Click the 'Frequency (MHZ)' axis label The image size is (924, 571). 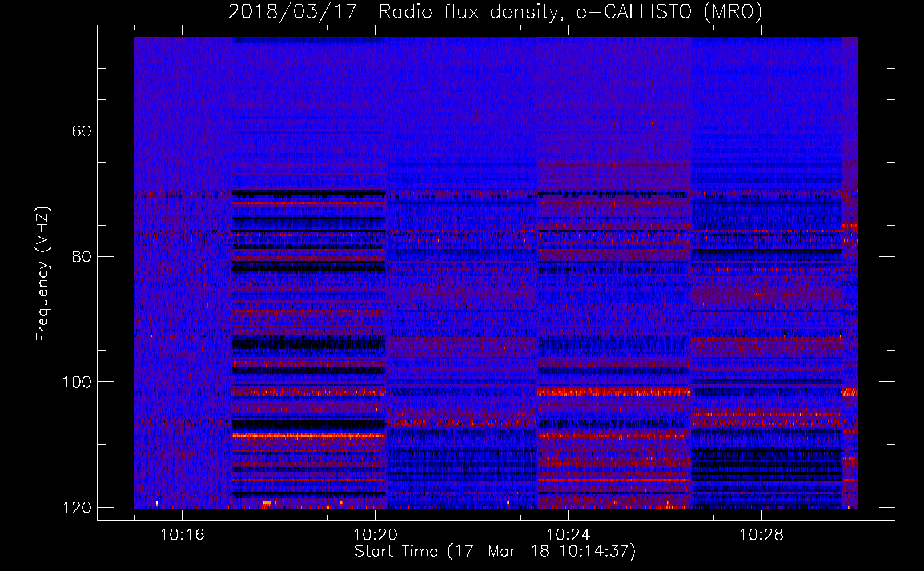tap(43, 274)
